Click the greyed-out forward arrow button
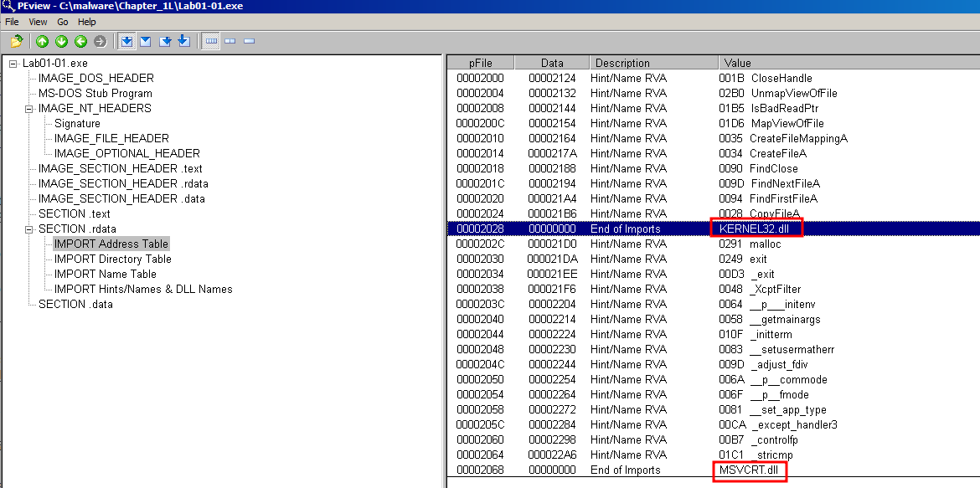The width and height of the screenshot is (980, 488). coord(100,42)
